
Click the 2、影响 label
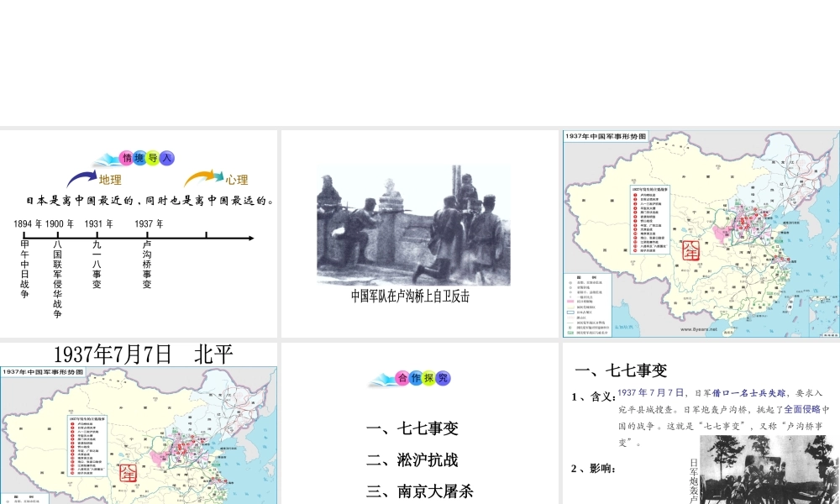(594, 469)
